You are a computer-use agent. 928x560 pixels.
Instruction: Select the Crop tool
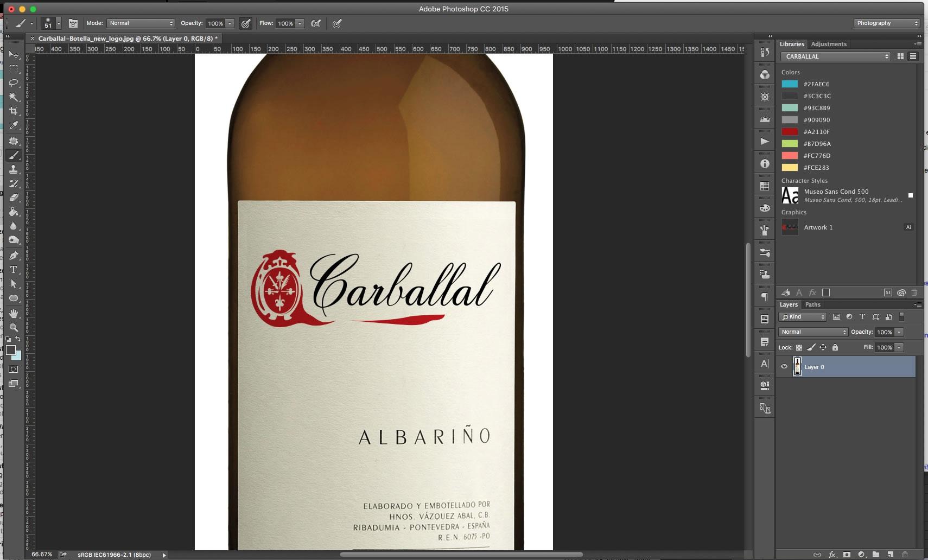point(14,111)
